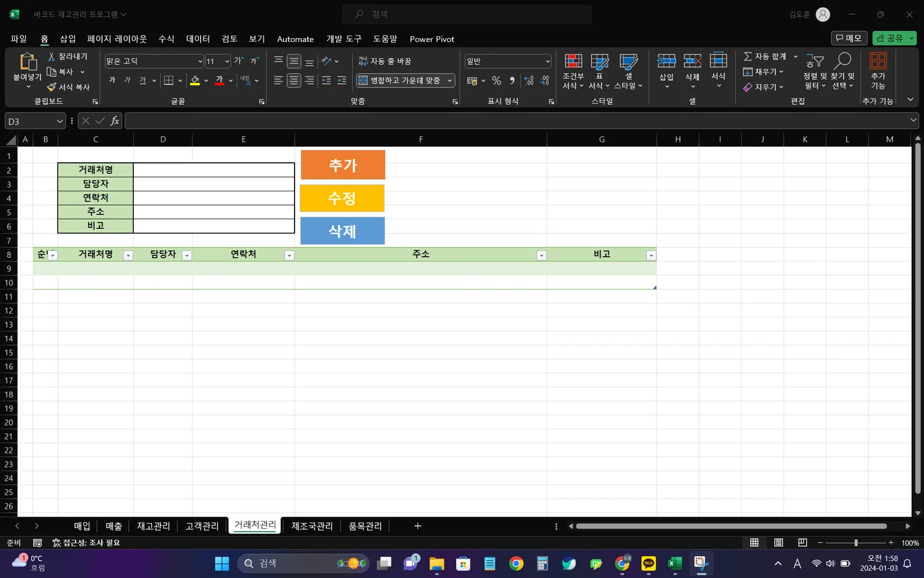Viewport: 924px width, 578px height.
Task: Click the Increase Decimal icon
Action: click(x=529, y=81)
